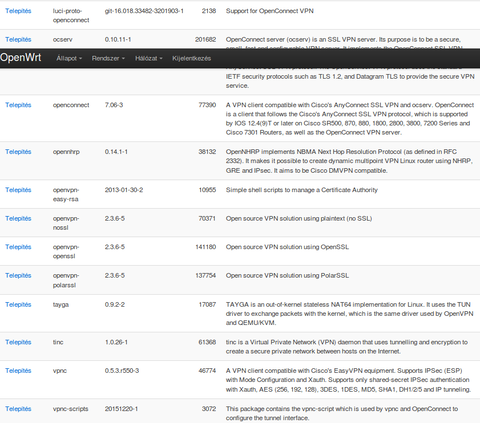Click Telepítés for tayga
This screenshot has height=423, width=480.
click(18, 305)
